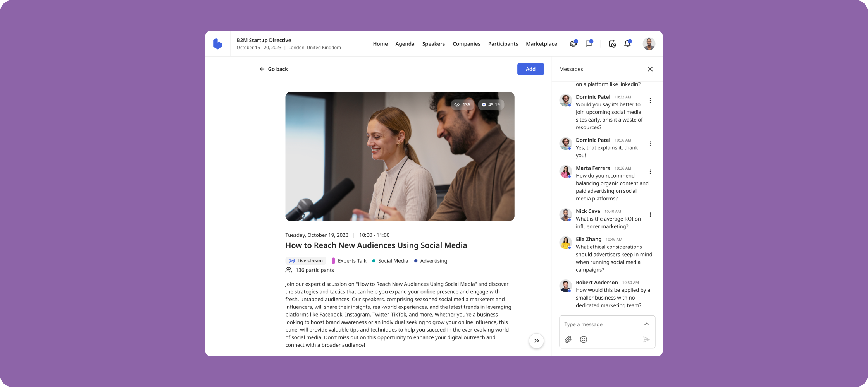Click the 136 viewers eye badge

pos(462,104)
